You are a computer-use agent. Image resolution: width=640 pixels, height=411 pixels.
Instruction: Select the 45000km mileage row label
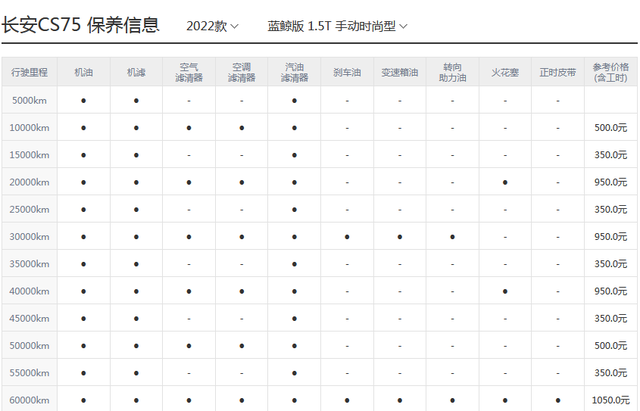click(29, 318)
